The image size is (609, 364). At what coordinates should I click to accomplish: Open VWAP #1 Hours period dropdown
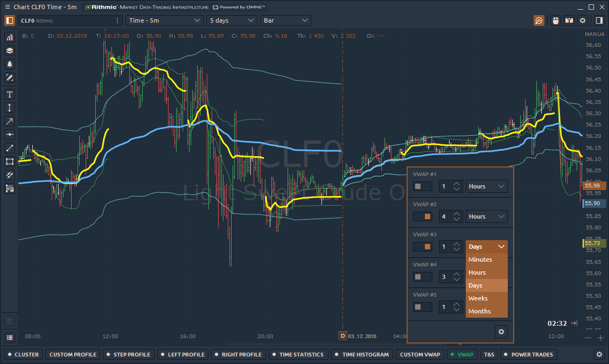pyautogui.click(x=486, y=186)
